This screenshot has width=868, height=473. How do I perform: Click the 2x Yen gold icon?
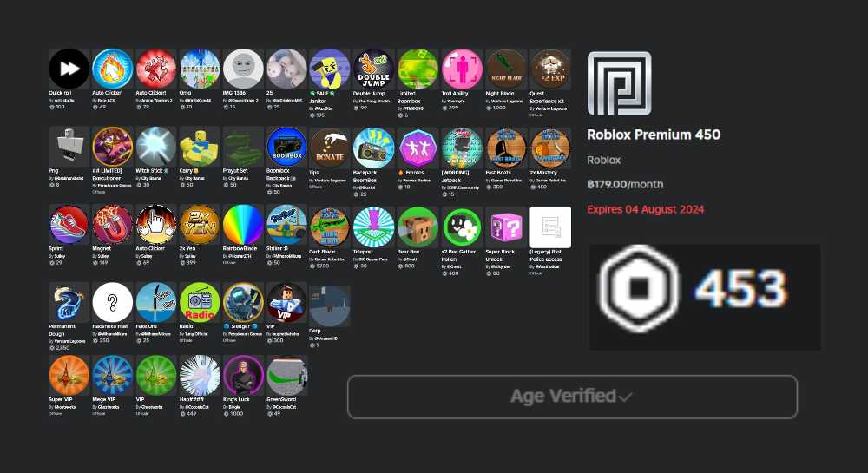[200, 225]
